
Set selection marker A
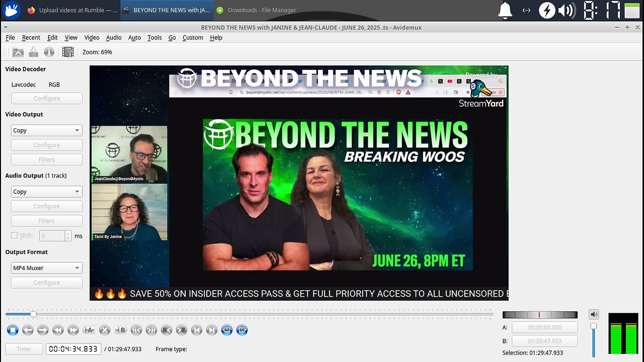tap(89, 330)
